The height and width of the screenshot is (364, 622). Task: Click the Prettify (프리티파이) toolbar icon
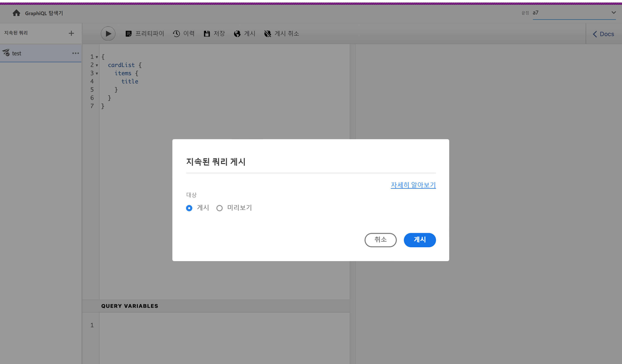click(129, 34)
